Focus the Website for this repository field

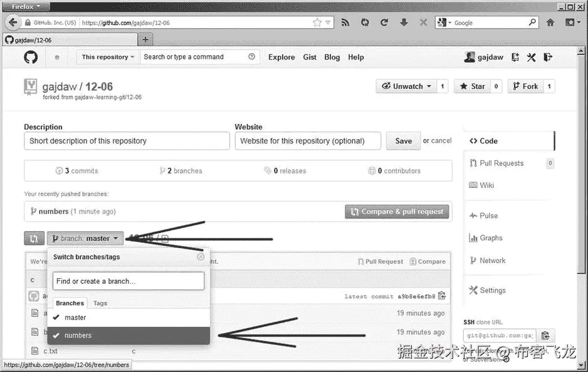pyautogui.click(x=308, y=141)
